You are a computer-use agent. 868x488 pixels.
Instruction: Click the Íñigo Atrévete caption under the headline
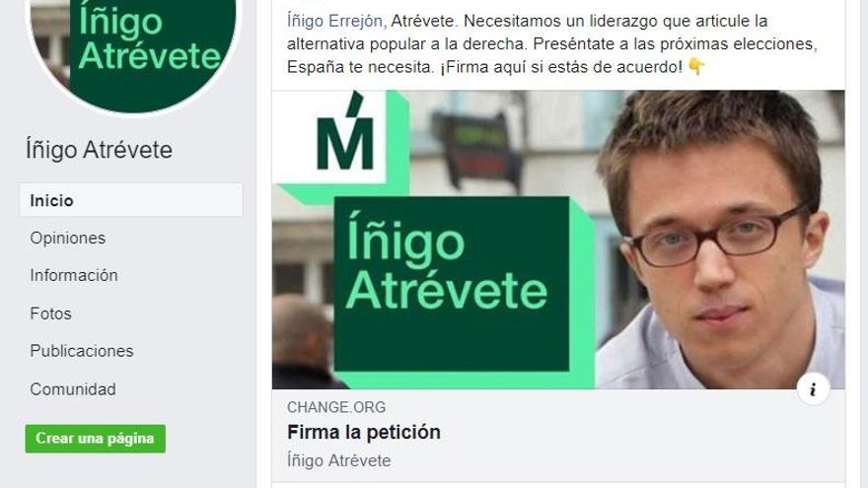coord(338,460)
